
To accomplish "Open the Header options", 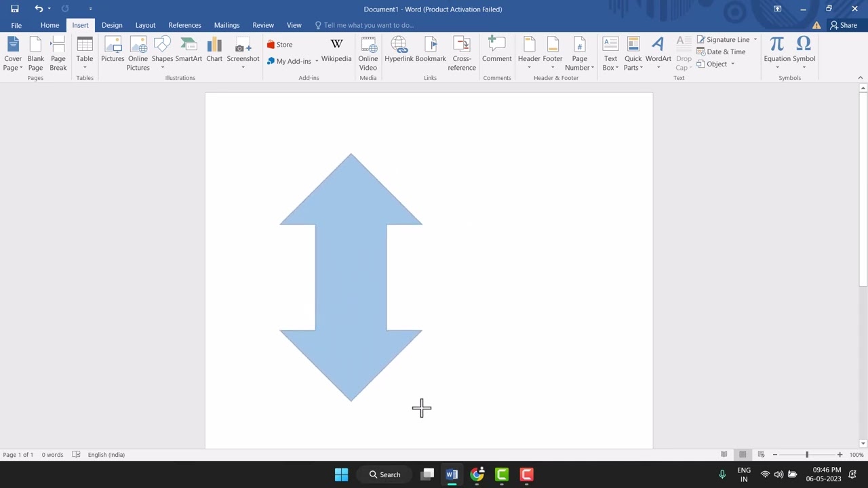I will [x=529, y=54].
